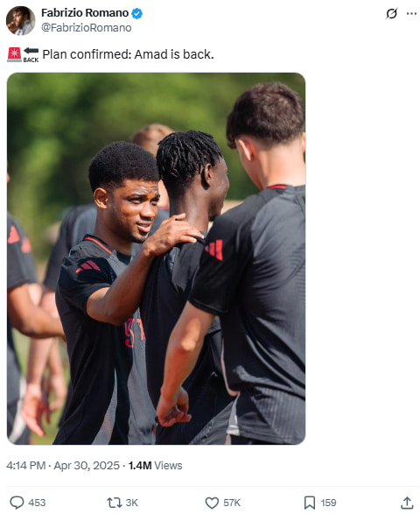
Task: Click the red siren emoji in post
Action: click(x=14, y=54)
